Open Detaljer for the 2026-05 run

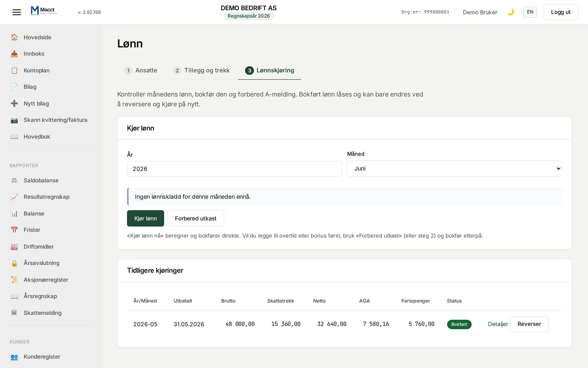pos(498,324)
